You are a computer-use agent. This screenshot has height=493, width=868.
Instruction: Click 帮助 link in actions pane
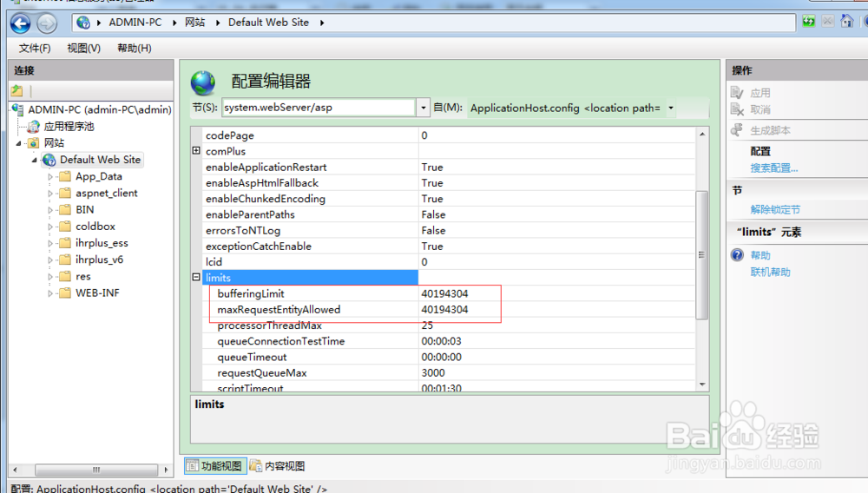coord(760,255)
